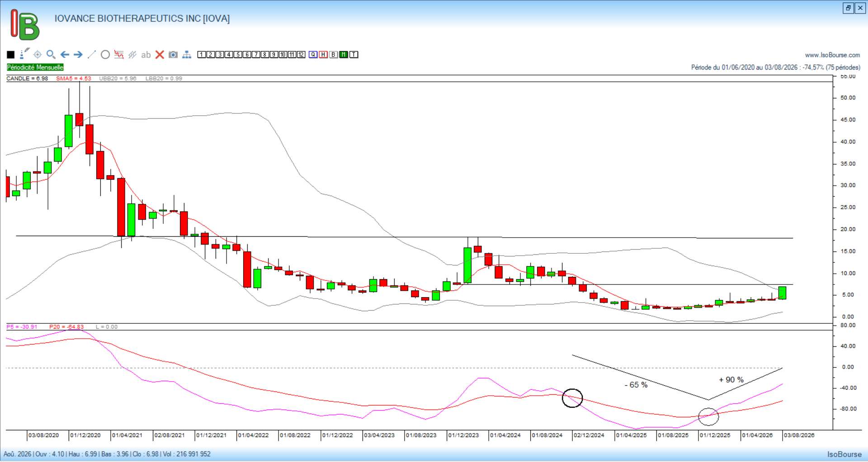The height and width of the screenshot is (462, 868).
Task: Open the hierarchy tree icon
Action: pyautogui.click(x=187, y=55)
